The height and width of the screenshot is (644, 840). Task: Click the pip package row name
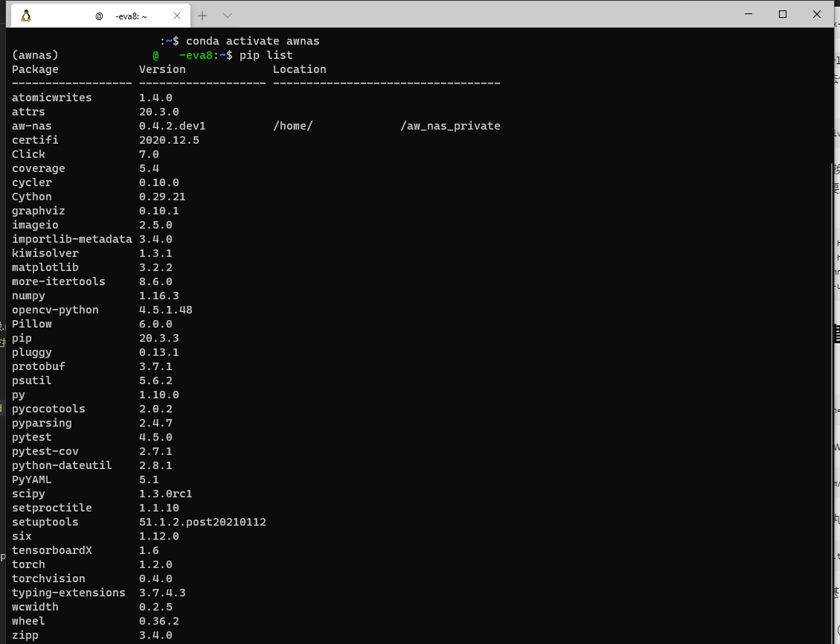(x=22, y=338)
